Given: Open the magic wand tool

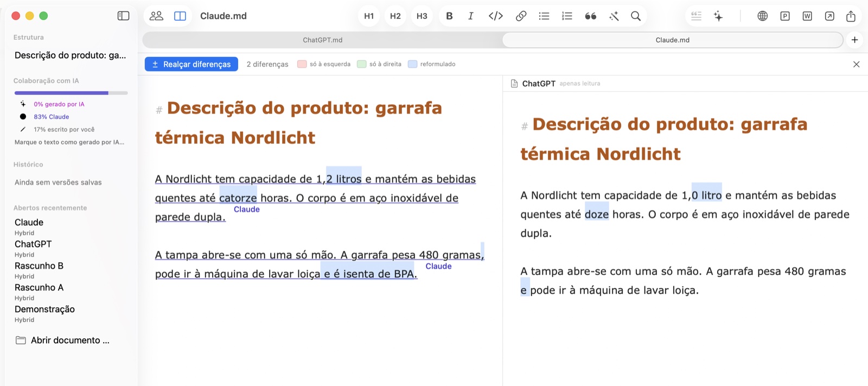Looking at the screenshot, I should coord(614,16).
